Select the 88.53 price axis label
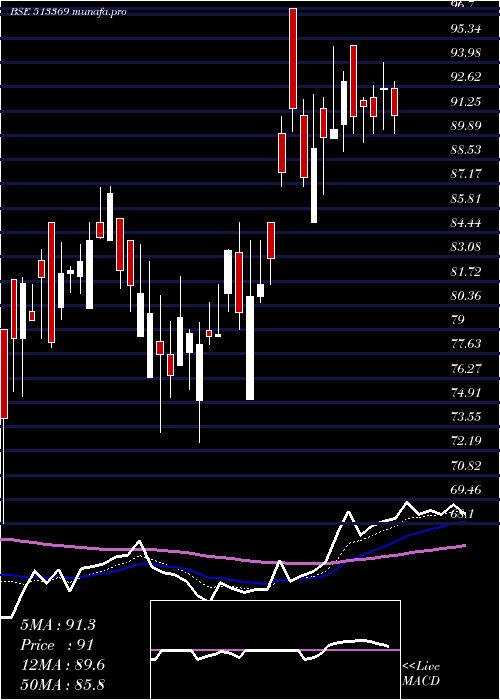 point(467,150)
